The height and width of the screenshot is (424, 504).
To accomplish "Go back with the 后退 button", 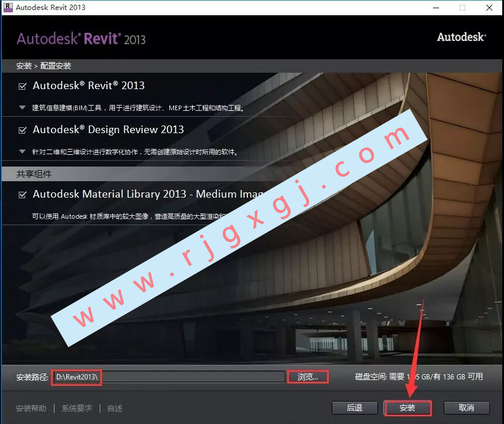I will click(x=355, y=408).
